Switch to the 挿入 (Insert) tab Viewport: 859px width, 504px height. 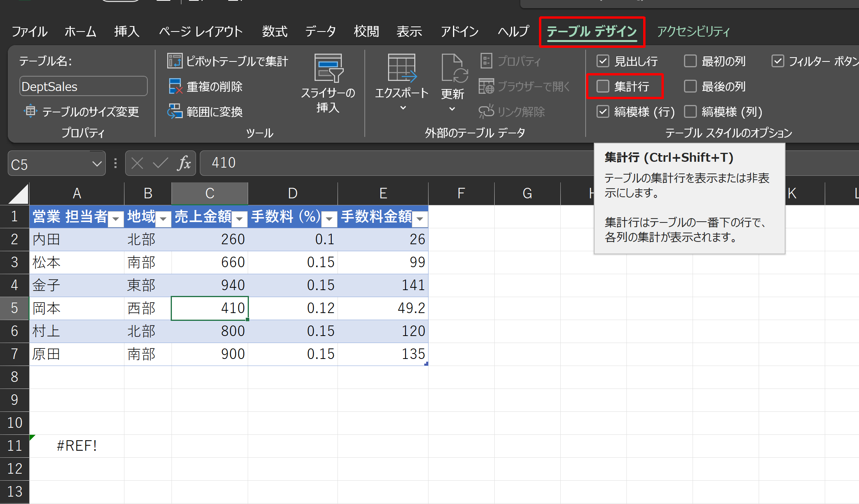127,31
